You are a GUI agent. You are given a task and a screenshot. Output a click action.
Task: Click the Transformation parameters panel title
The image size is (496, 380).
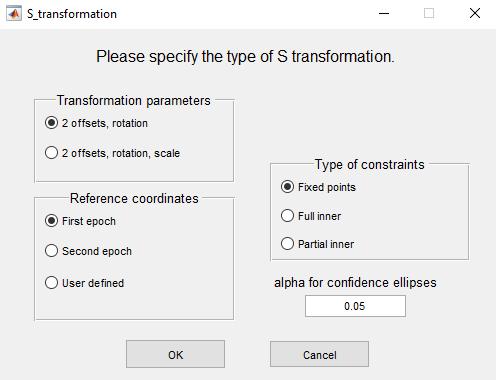tap(134, 100)
